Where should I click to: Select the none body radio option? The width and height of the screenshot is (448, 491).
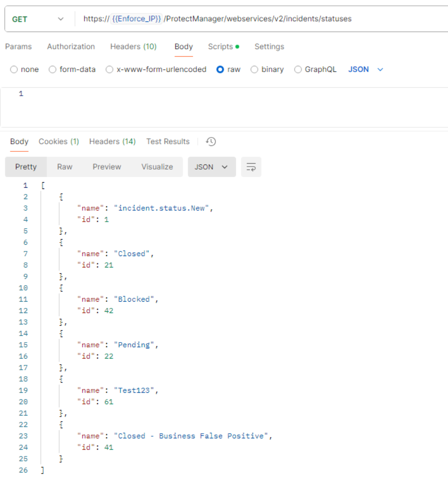click(14, 70)
